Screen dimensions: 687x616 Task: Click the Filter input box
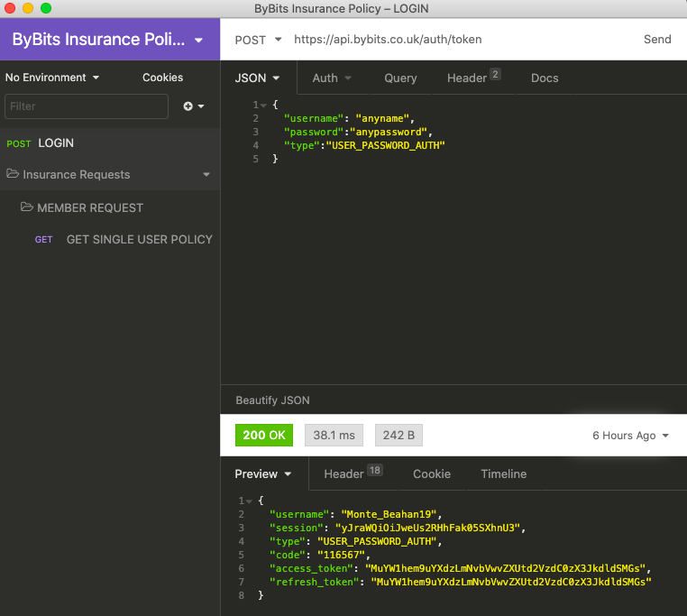[87, 106]
